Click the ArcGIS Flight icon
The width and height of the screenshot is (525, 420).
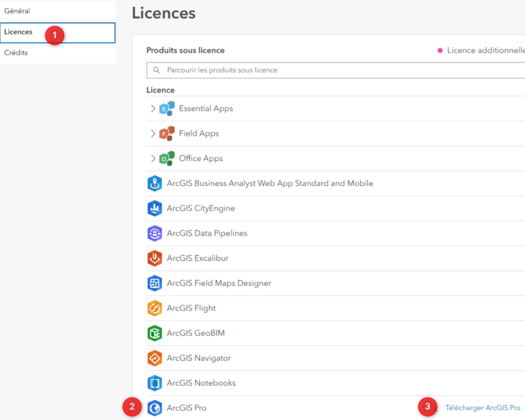[154, 308]
